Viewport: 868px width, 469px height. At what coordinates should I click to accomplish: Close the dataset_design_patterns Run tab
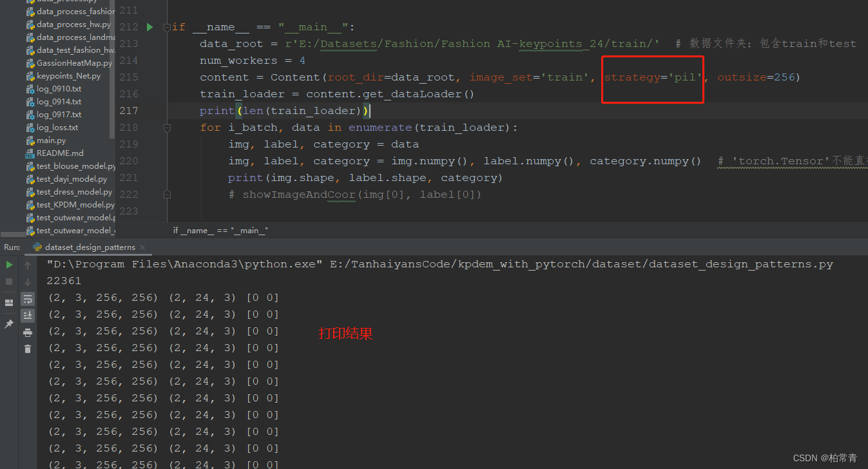point(142,247)
